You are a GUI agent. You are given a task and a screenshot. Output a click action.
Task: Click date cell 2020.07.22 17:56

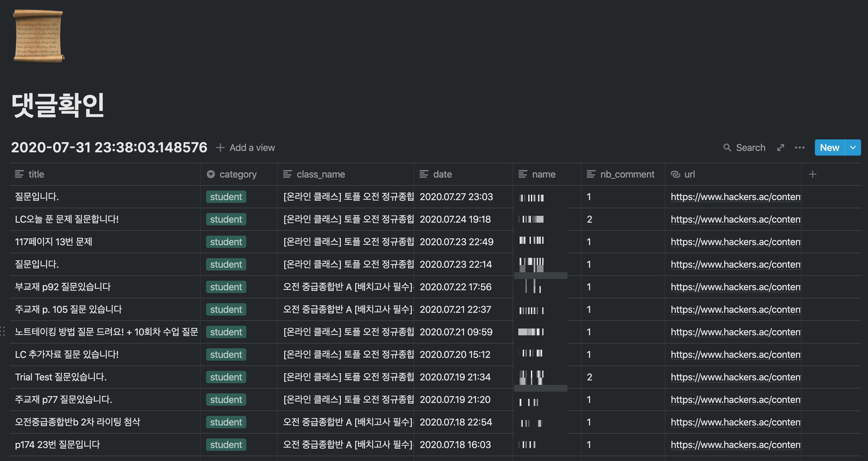pyautogui.click(x=463, y=287)
